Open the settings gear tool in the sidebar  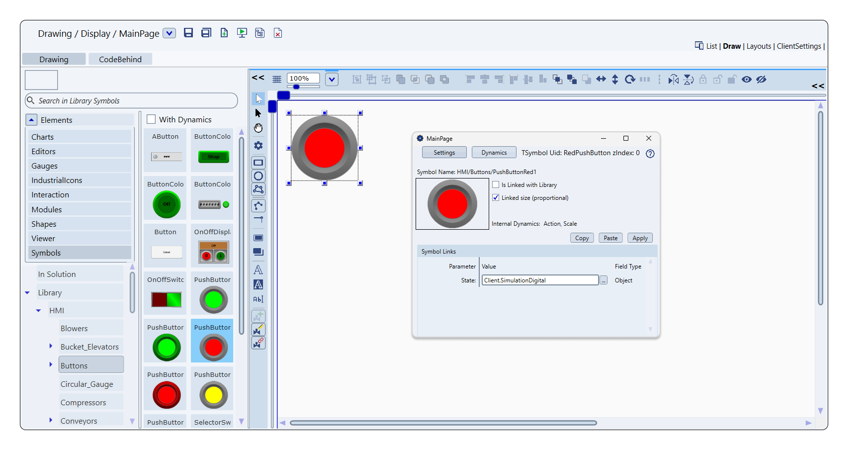click(x=259, y=146)
